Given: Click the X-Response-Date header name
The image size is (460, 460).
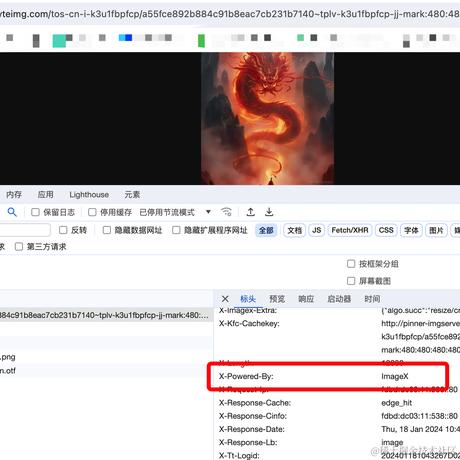Looking at the screenshot, I should pos(252,429).
